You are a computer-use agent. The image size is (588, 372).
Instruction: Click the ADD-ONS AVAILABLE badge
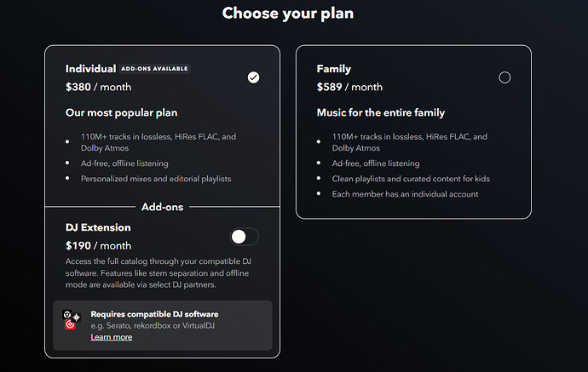click(154, 68)
